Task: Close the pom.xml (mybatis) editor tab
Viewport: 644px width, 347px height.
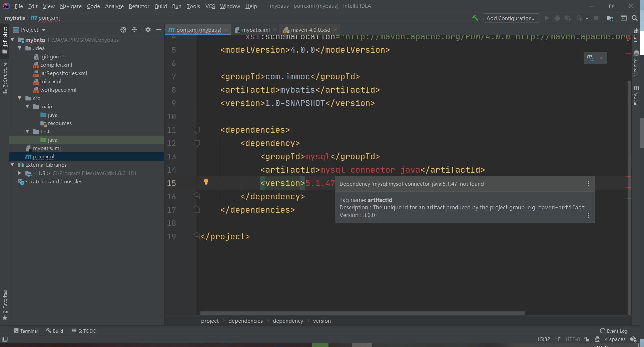Action: (x=226, y=30)
